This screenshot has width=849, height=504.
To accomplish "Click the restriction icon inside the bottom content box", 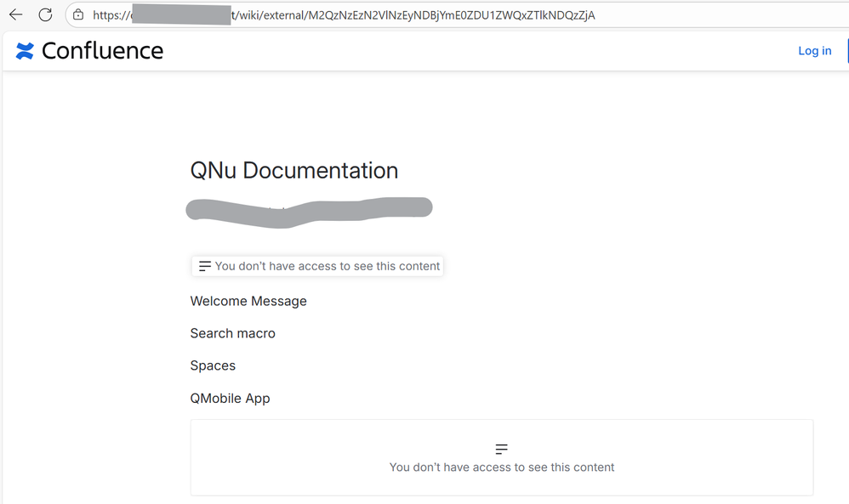I will click(501, 448).
